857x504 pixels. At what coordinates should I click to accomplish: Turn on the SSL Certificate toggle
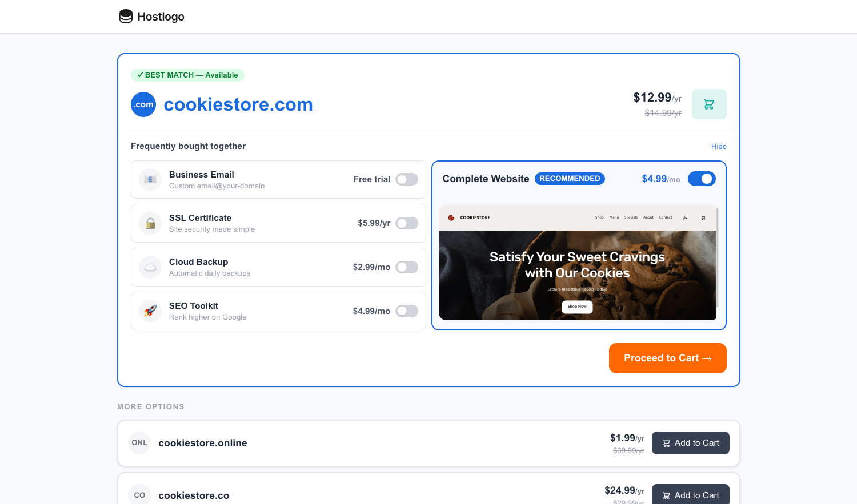407,223
